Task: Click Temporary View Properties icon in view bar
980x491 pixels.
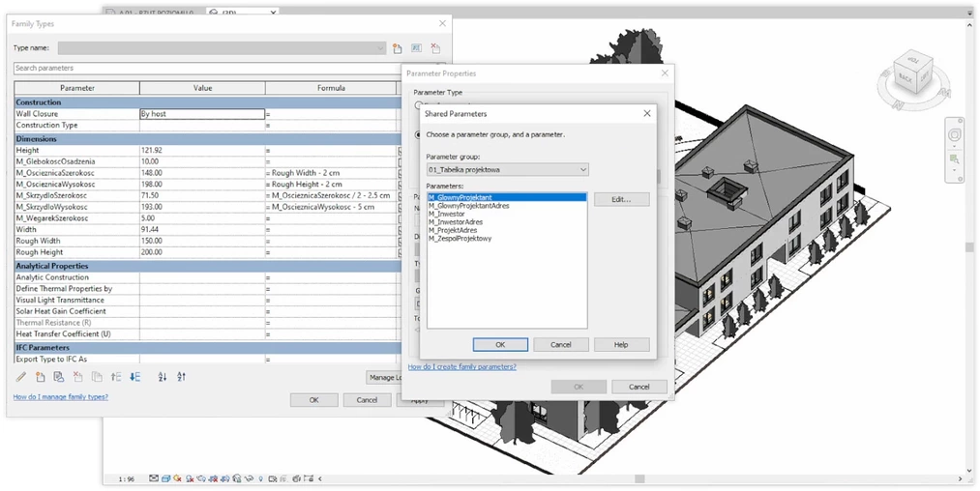Action: [x=273, y=479]
